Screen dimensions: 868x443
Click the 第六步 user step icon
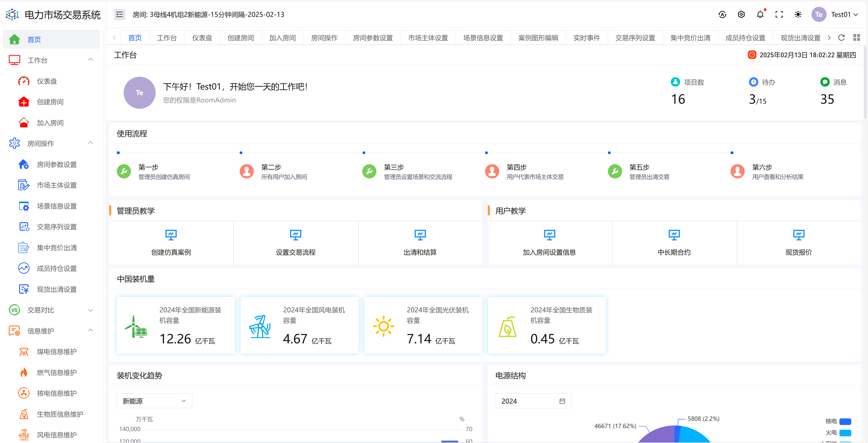[x=738, y=172]
